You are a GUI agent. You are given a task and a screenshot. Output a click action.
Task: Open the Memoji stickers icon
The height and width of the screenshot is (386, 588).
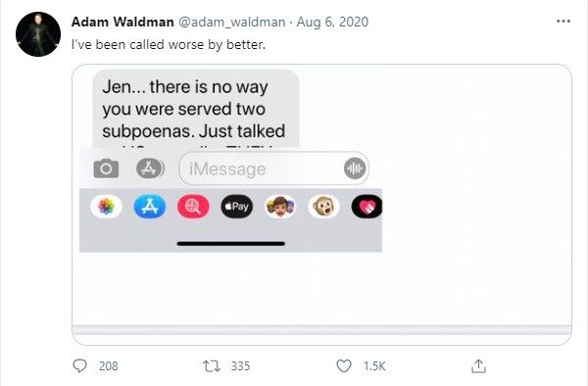(x=280, y=207)
